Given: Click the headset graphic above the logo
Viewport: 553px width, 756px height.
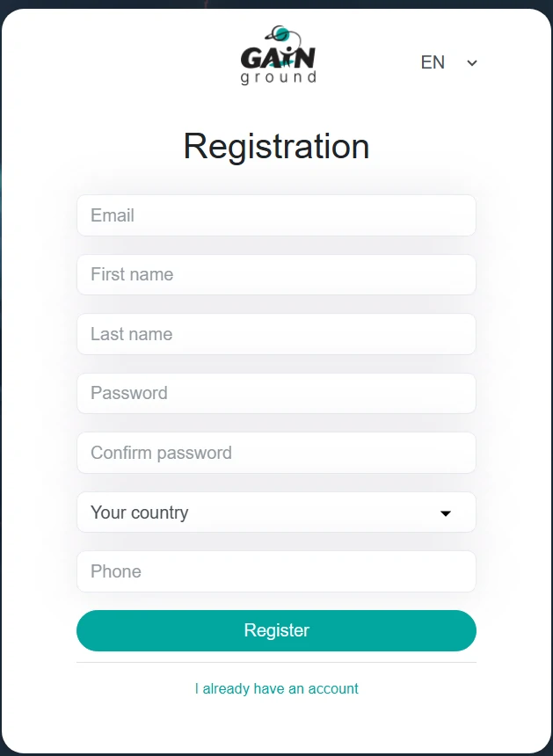Looking at the screenshot, I should [x=286, y=36].
